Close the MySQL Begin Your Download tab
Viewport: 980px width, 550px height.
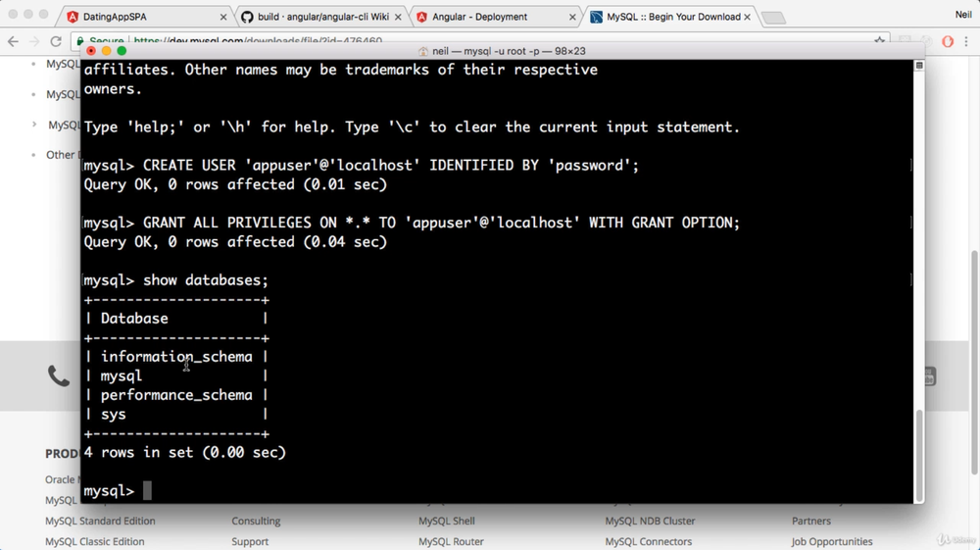(x=747, y=18)
